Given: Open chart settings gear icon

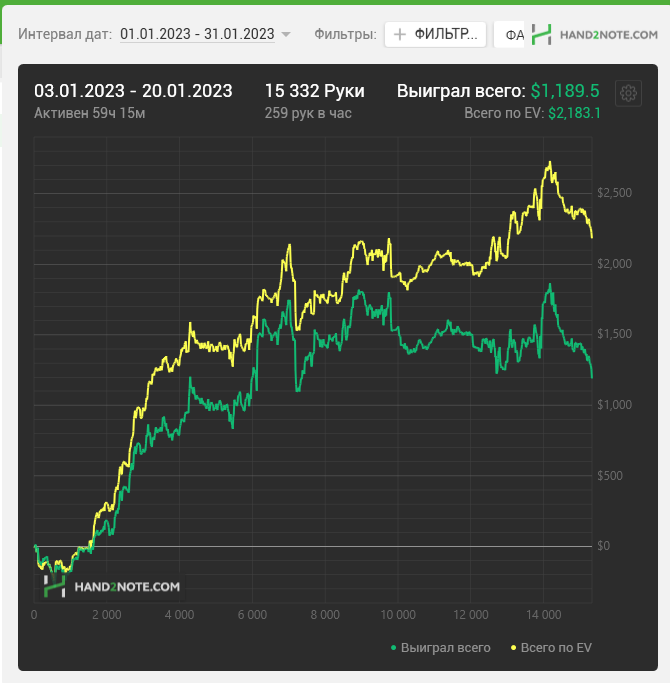Looking at the screenshot, I should tap(628, 93).
